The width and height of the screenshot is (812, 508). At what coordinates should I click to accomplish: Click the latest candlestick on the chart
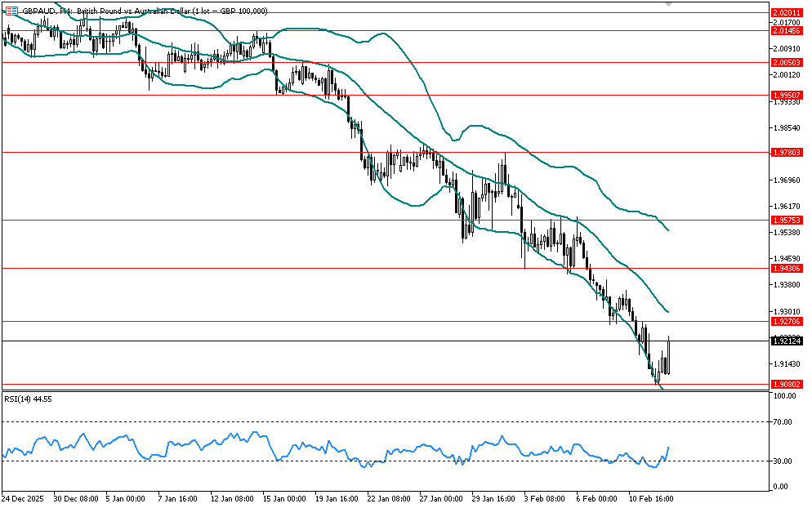(668, 356)
